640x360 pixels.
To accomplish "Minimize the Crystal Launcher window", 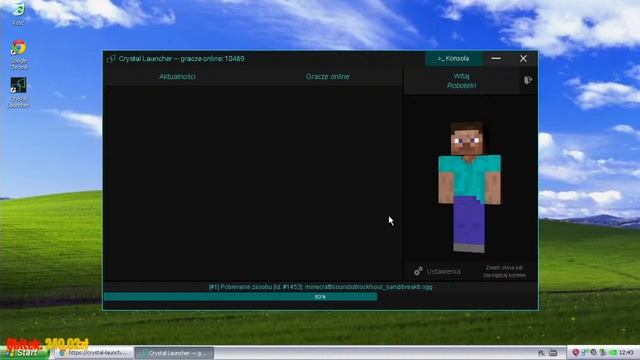I will 496,59.
